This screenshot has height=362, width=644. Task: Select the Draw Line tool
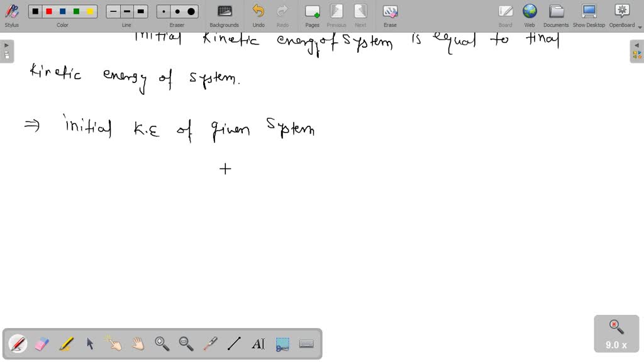(234, 343)
